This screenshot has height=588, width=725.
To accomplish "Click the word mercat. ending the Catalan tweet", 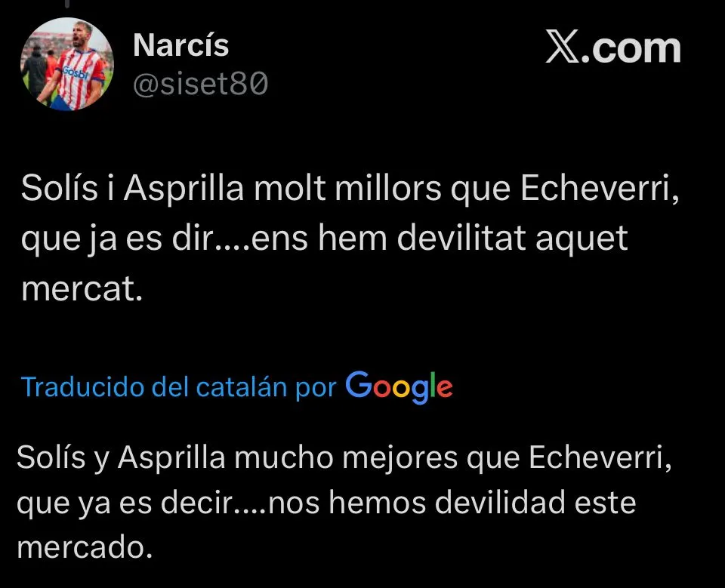I will [x=82, y=288].
